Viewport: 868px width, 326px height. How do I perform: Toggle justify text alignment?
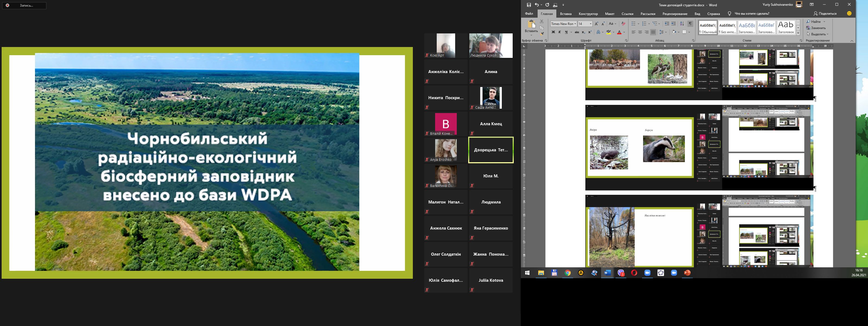(x=653, y=32)
